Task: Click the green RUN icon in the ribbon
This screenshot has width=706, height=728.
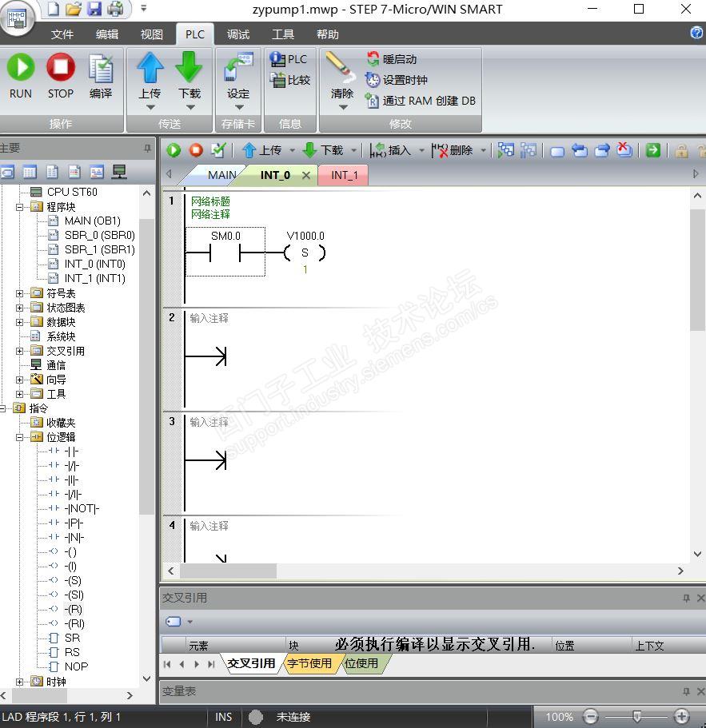Action: point(21,67)
